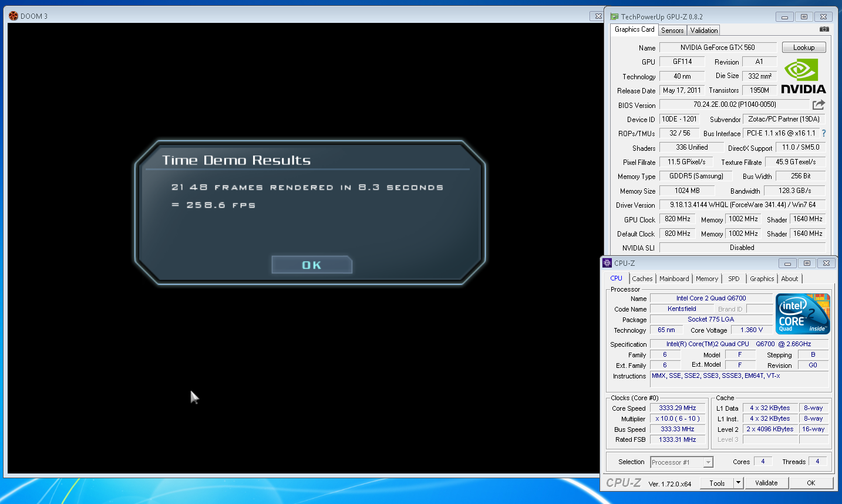Click OK button in CPU-Z

tap(811, 483)
